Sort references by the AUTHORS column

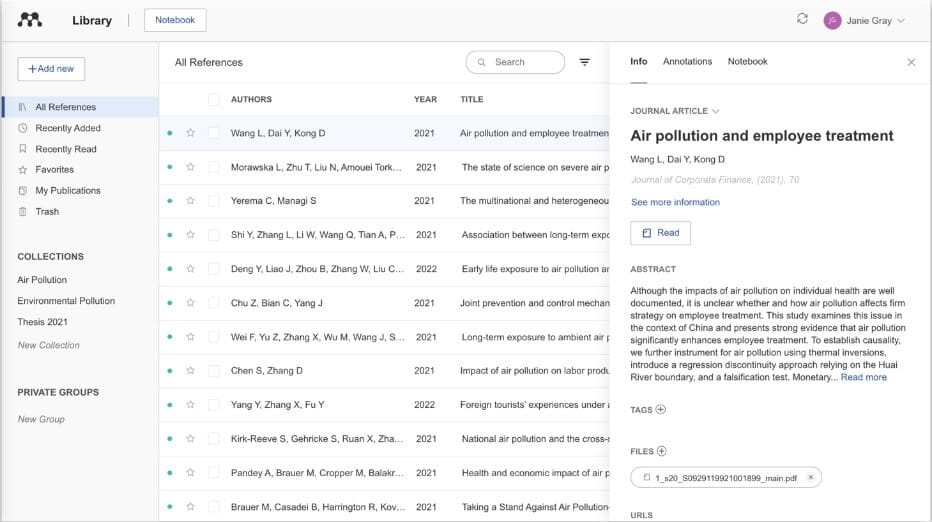251,99
